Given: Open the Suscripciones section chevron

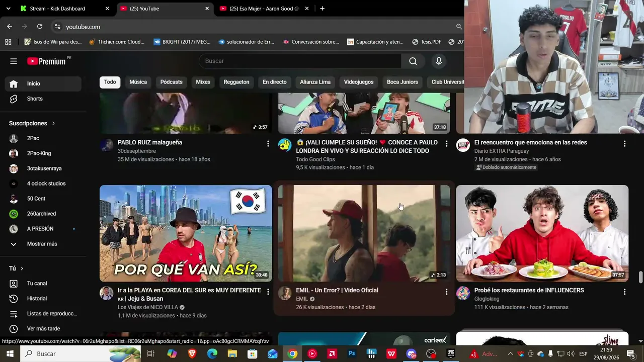Looking at the screenshot, I should click(x=53, y=123).
